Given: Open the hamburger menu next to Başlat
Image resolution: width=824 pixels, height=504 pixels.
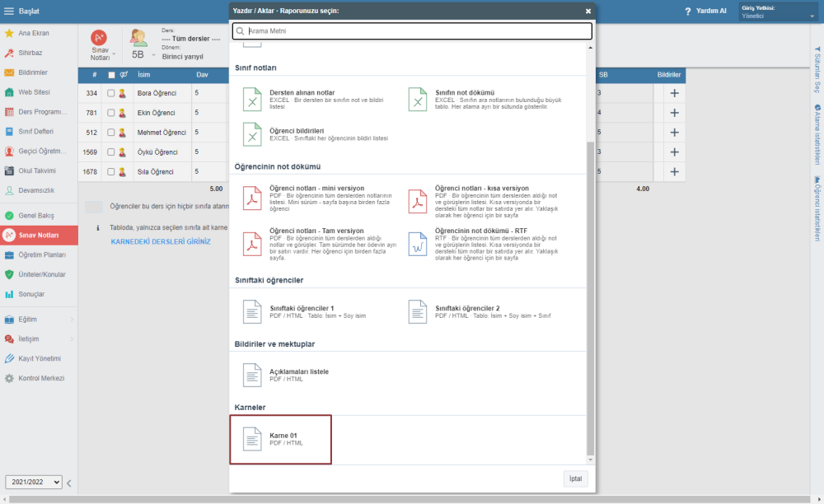Looking at the screenshot, I should pos(9,11).
